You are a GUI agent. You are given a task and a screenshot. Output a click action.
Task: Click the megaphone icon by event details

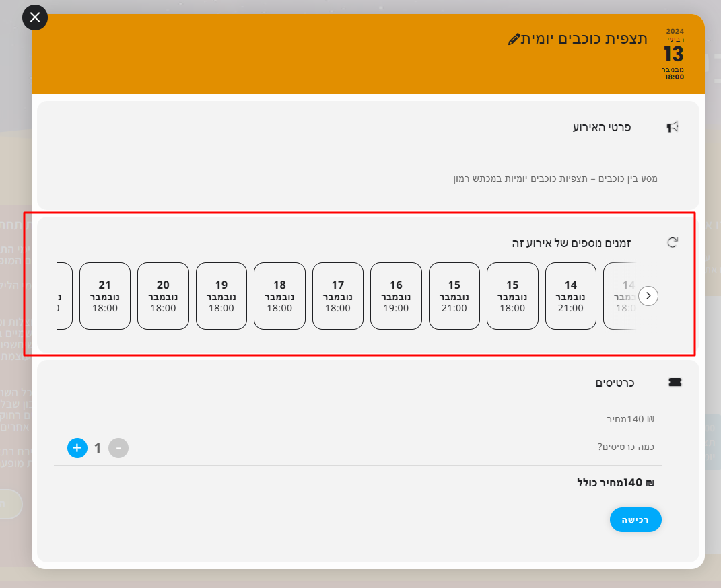tap(673, 127)
